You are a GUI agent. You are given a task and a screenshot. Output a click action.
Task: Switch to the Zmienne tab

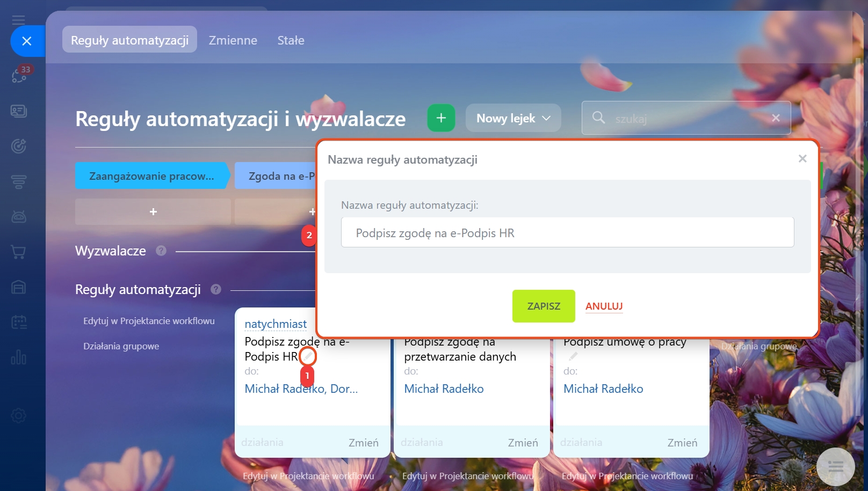click(x=233, y=40)
